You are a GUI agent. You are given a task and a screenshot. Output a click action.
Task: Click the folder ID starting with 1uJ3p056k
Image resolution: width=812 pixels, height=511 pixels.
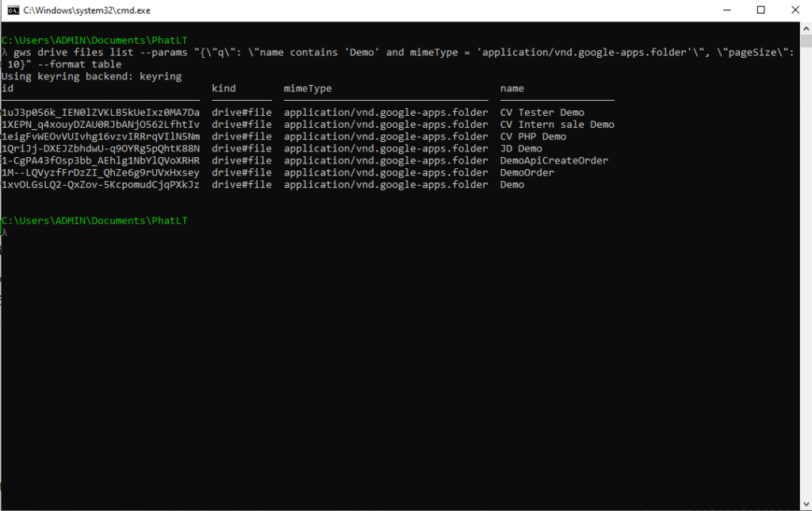tap(101, 113)
